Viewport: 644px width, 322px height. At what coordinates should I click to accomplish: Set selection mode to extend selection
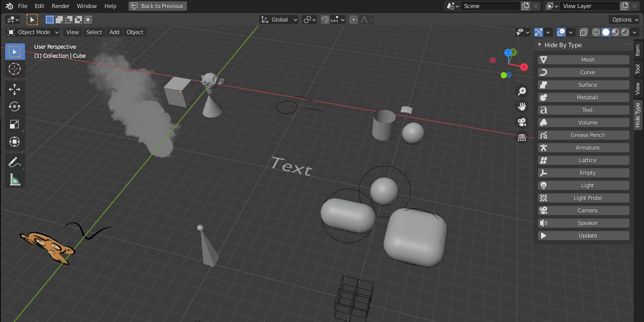pyautogui.click(x=60, y=19)
